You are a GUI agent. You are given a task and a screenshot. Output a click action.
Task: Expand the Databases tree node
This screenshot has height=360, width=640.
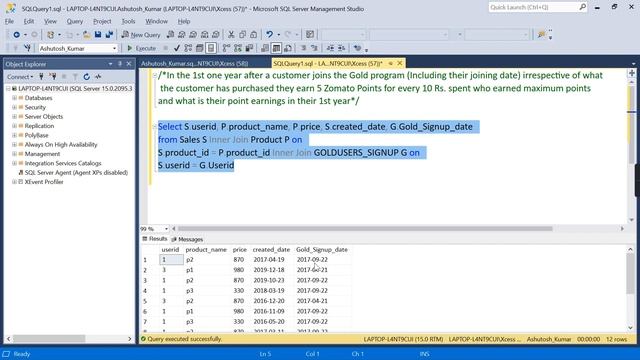pos(14,98)
